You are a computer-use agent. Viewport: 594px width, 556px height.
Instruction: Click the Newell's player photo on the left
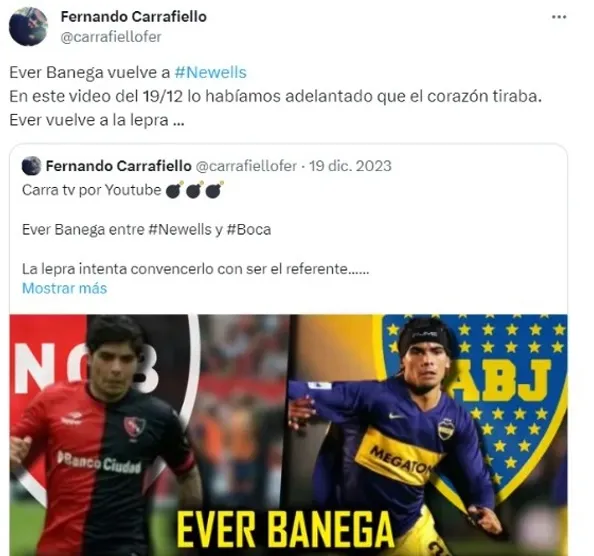click(x=106, y=436)
